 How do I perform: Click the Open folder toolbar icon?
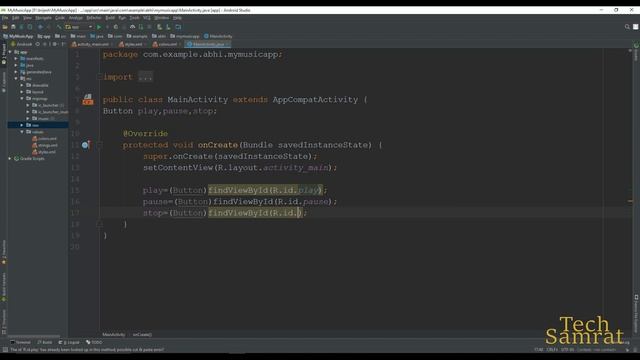click(x=5, y=27)
